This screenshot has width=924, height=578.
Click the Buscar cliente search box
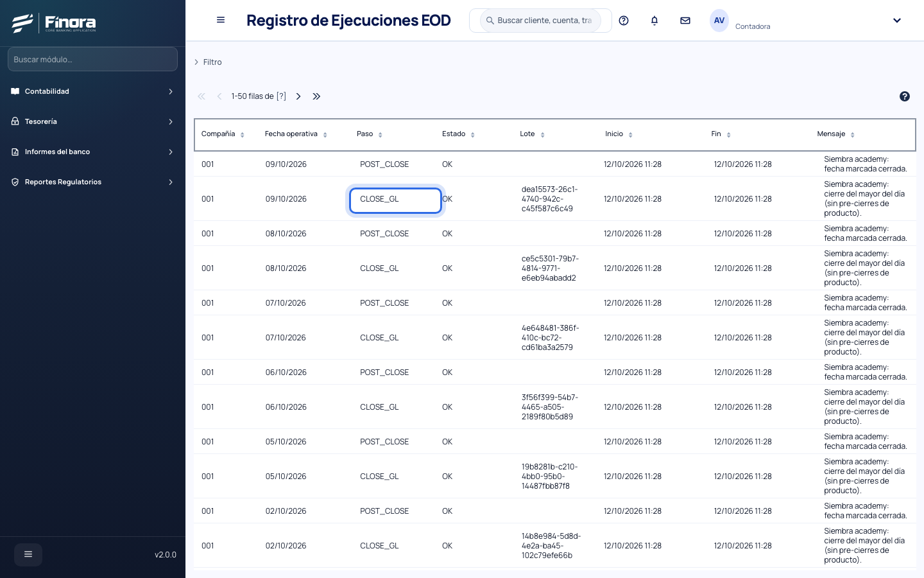540,21
